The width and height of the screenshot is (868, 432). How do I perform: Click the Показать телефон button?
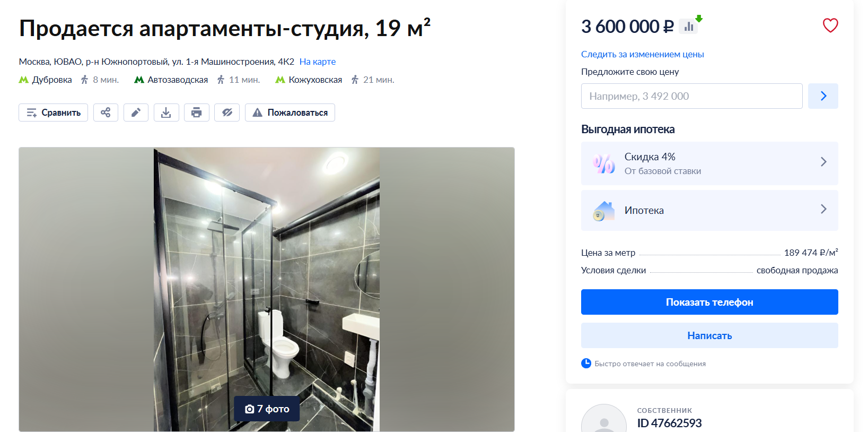coord(709,302)
